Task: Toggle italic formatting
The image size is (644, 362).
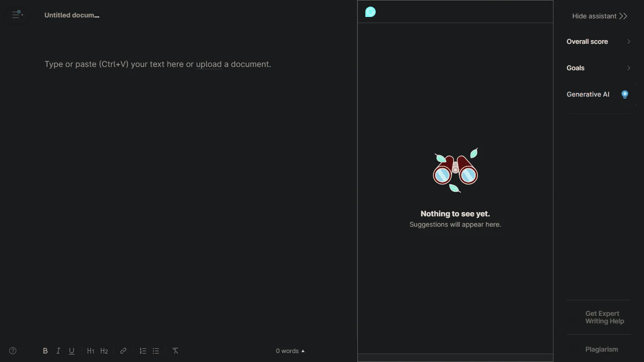Action: click(x=58, y=351)
